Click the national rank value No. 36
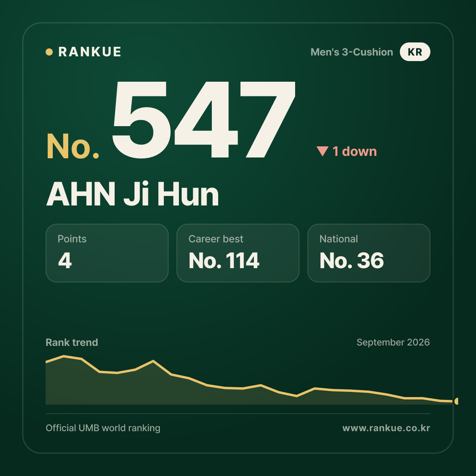Image resolution: width=476 pixels, height=476 pixels. point(352,261)
